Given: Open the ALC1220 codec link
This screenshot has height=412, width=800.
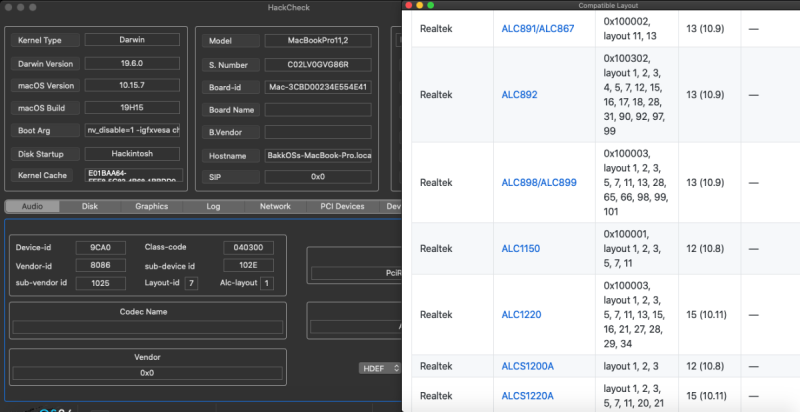Looking at the screenshot, I should (x=521, y=315).
